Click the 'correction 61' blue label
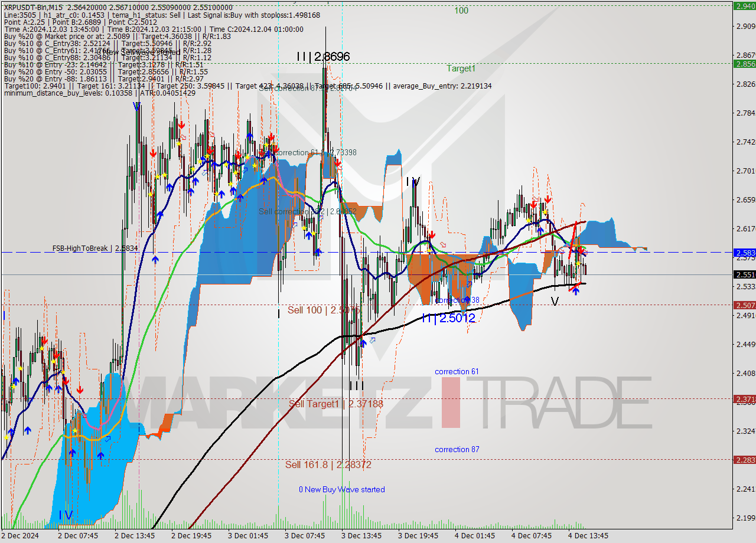 (x=457, y=371)
